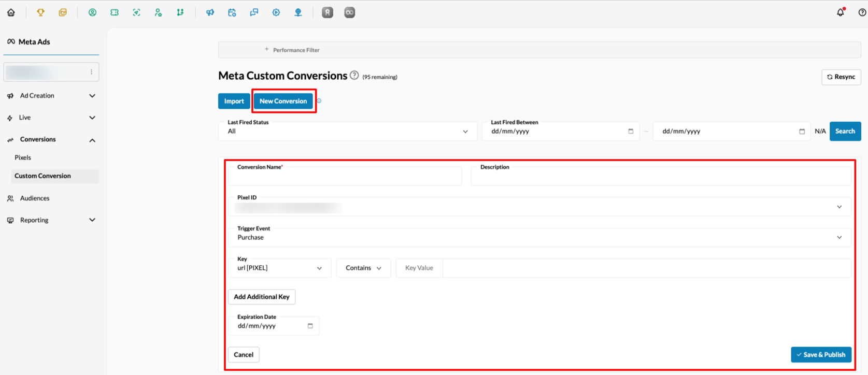Click the Import button
The image size is (868, 375).
click(x=234, y=101)
